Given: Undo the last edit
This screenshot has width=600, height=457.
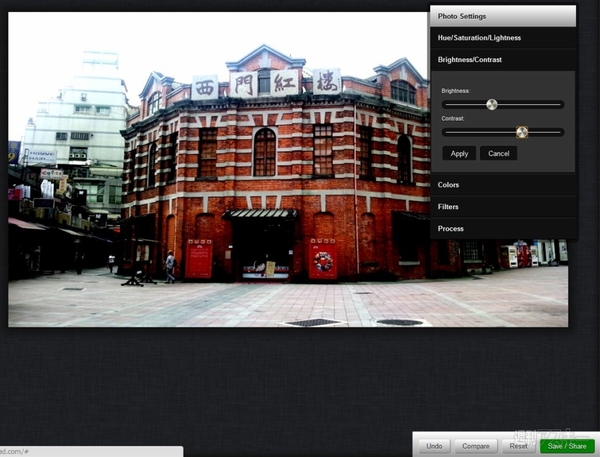Looking at the screenshot, I should point(434,446).
